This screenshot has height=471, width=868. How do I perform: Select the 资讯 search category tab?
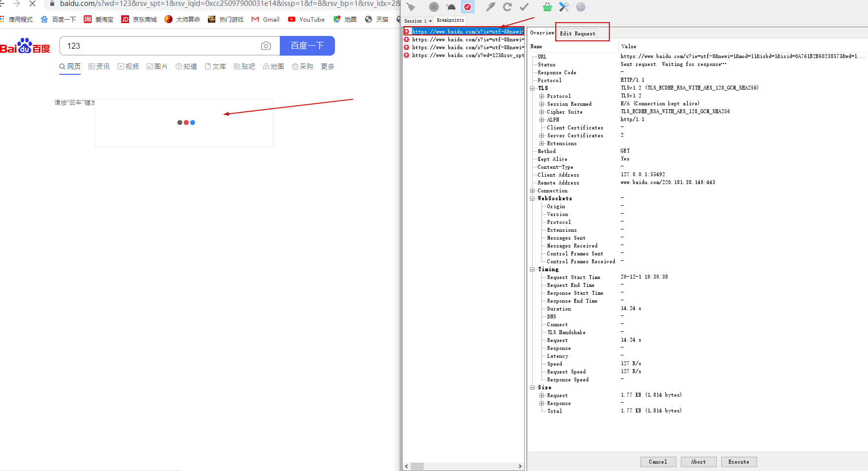coord(99,66)
